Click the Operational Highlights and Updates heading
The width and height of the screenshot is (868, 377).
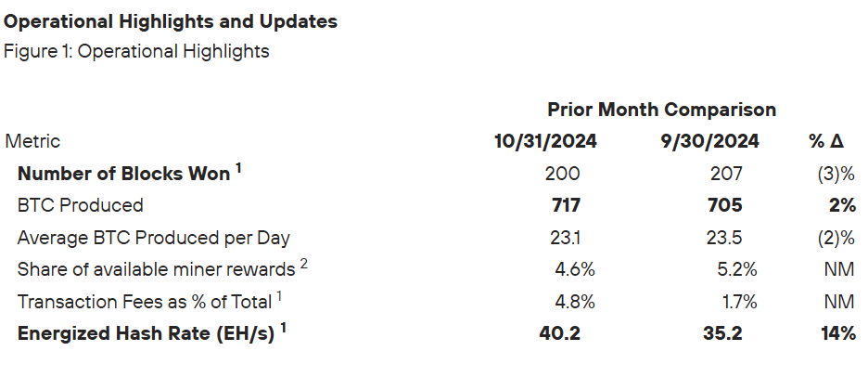171,22
